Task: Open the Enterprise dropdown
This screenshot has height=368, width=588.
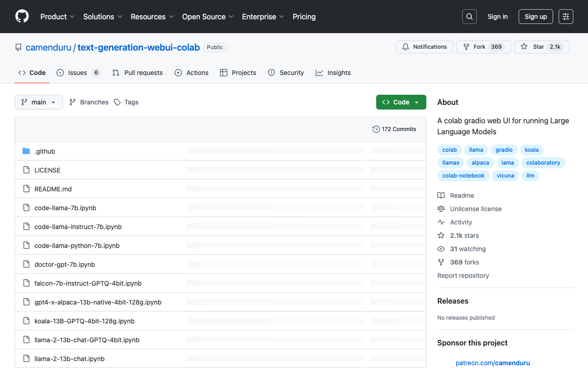Action: pos(263,17)
